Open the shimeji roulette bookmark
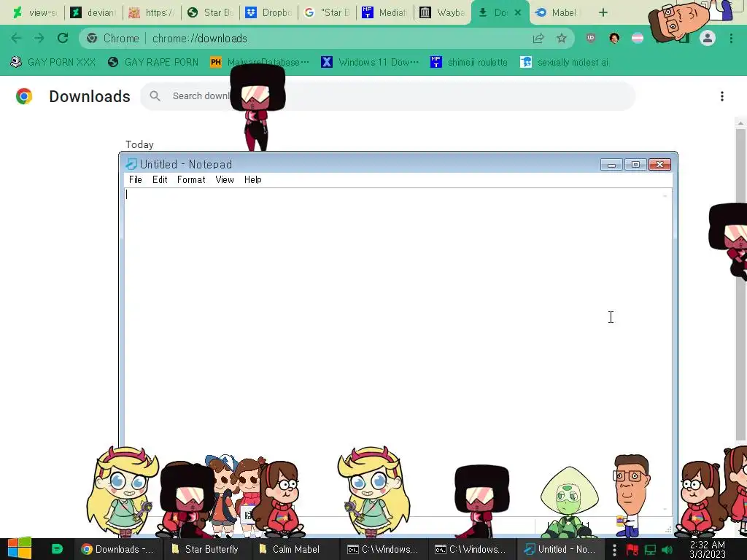Viewport: 747px width, 560px height. 469,63
